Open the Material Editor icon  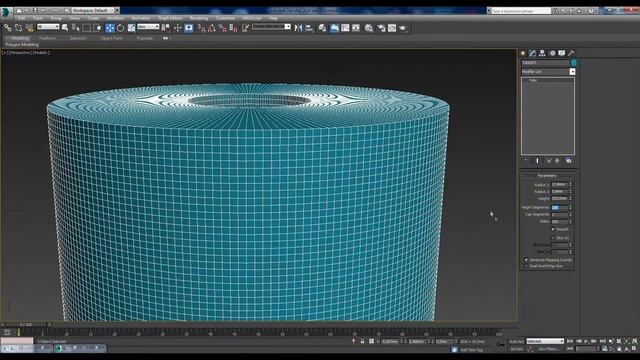(369, 28)
